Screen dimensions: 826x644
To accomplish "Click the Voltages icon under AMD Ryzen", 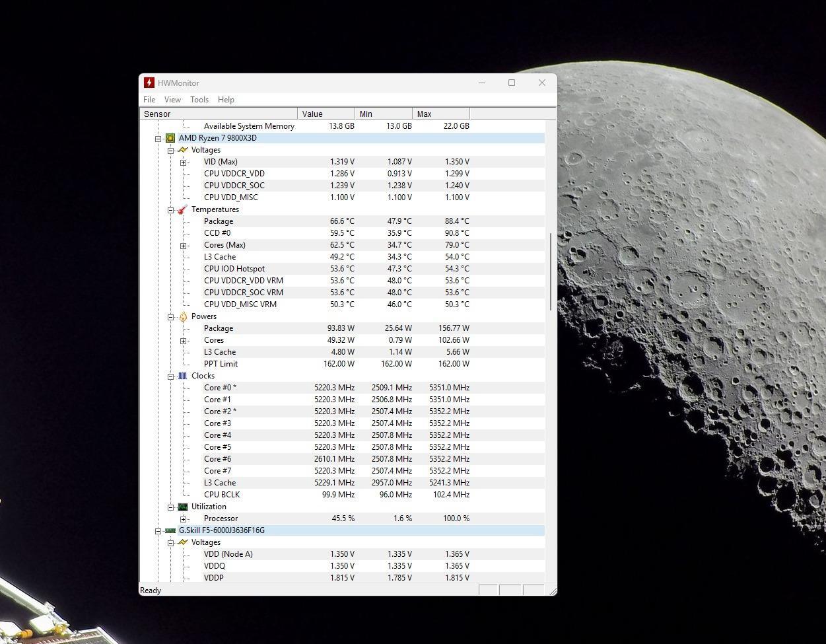I will (x=183, y=150).
